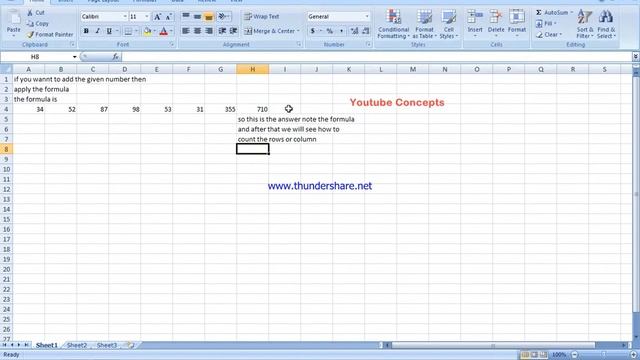Select cell H4 containing 710
This screenshot has height=360, width=640.
coord(253,109)
